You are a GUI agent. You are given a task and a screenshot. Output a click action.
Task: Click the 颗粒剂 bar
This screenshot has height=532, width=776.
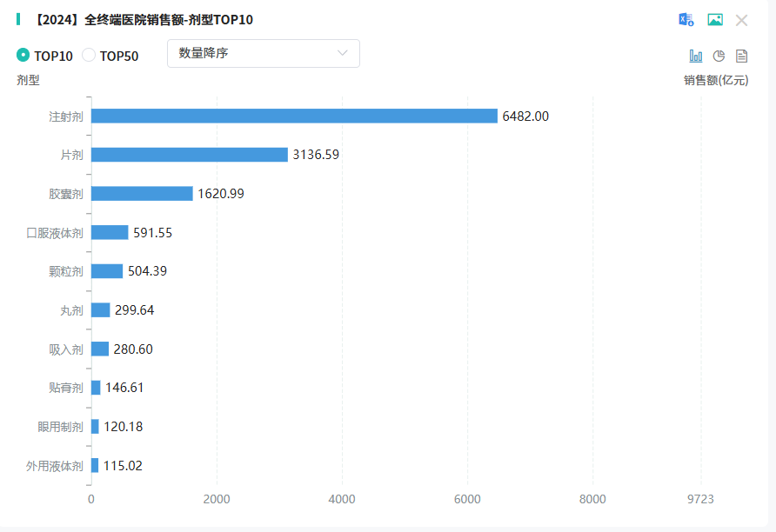(107, 271)
